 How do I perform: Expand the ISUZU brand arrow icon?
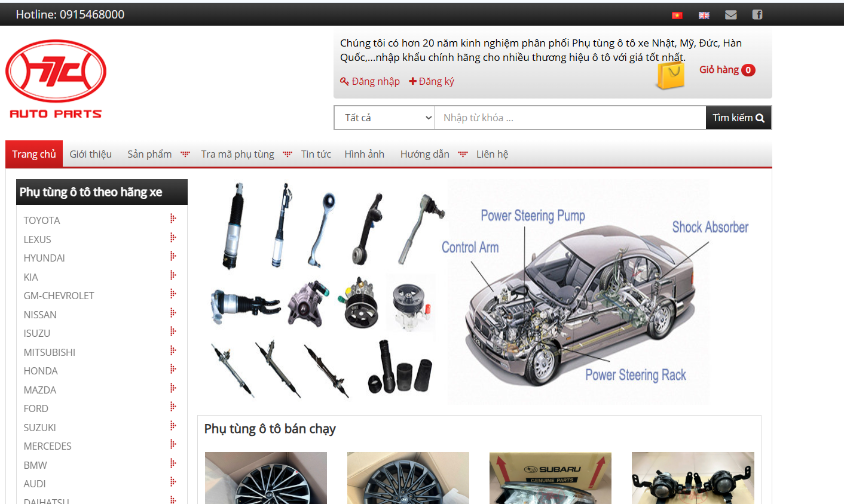coord(173,331)
